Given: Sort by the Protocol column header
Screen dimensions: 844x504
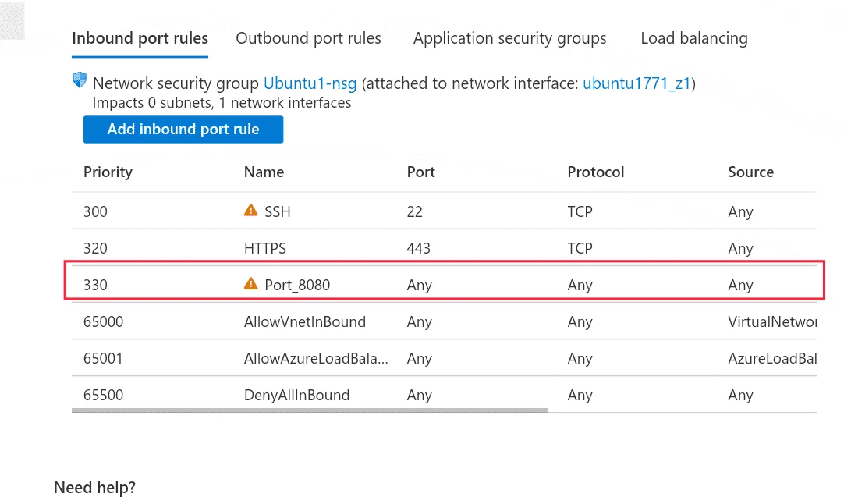Looking at the screenshot, I should pos(596,172).
